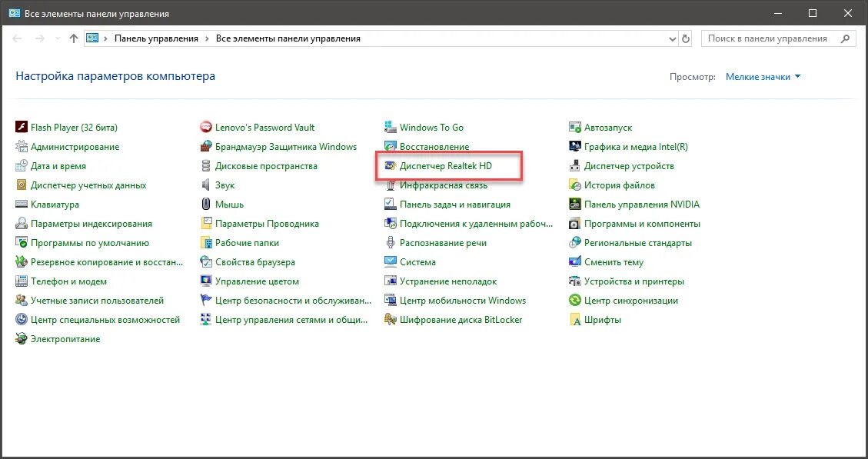This screenshot has height=459, width=868.
Task: Click the Звук speaker icon
Action: [x=206, y=185]
